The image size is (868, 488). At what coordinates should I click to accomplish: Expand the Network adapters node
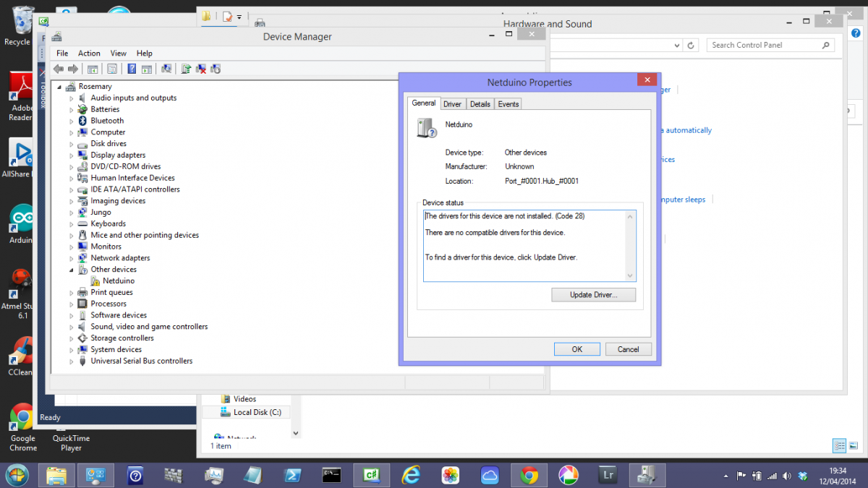72,258
